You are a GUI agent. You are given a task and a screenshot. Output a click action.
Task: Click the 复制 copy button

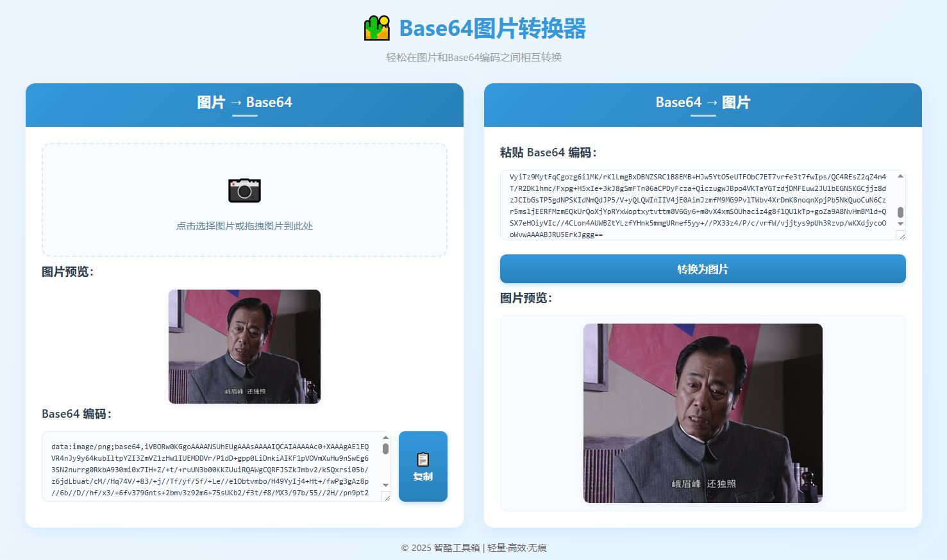tap(423, 466)
